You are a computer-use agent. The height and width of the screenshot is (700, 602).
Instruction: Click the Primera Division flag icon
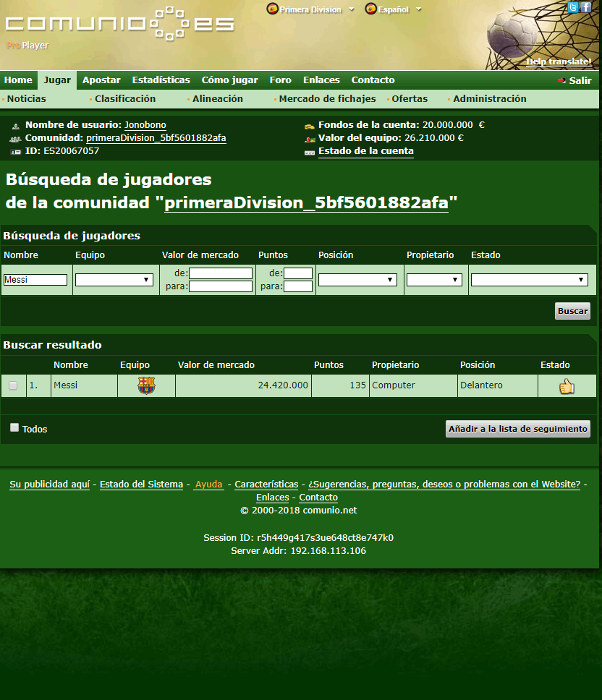(x=273, y=9)
